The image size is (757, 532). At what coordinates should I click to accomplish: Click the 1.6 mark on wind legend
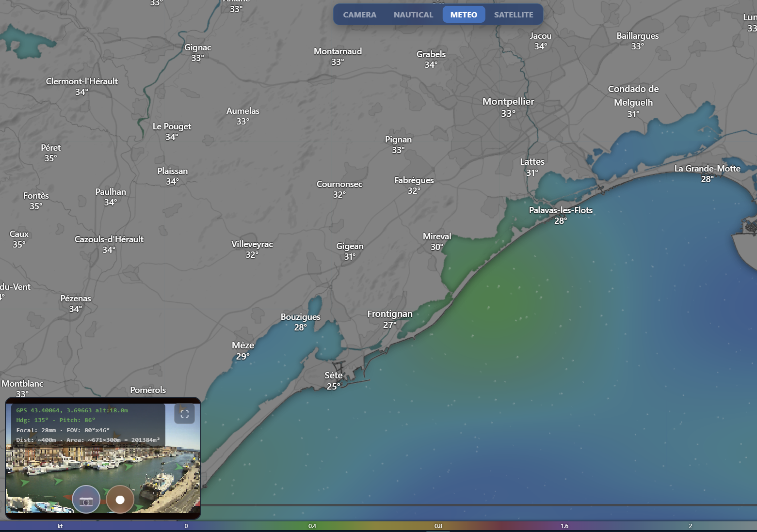coord(564,526)
